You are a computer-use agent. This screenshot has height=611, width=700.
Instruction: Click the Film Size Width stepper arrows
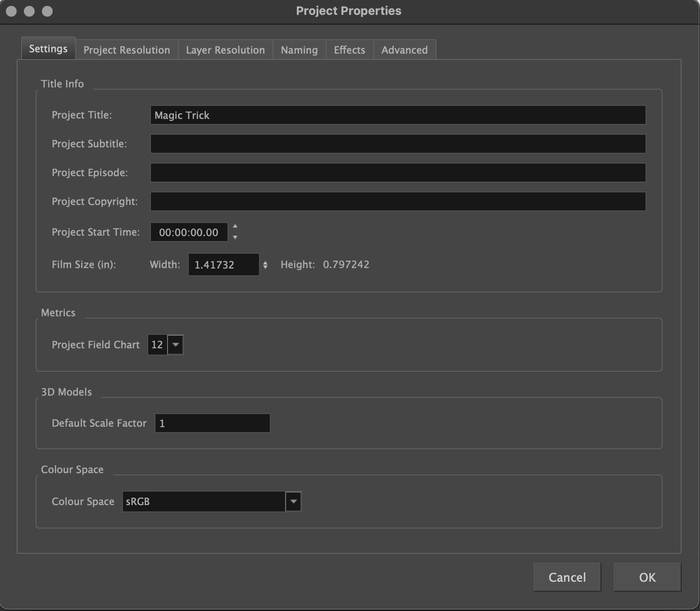265,265
